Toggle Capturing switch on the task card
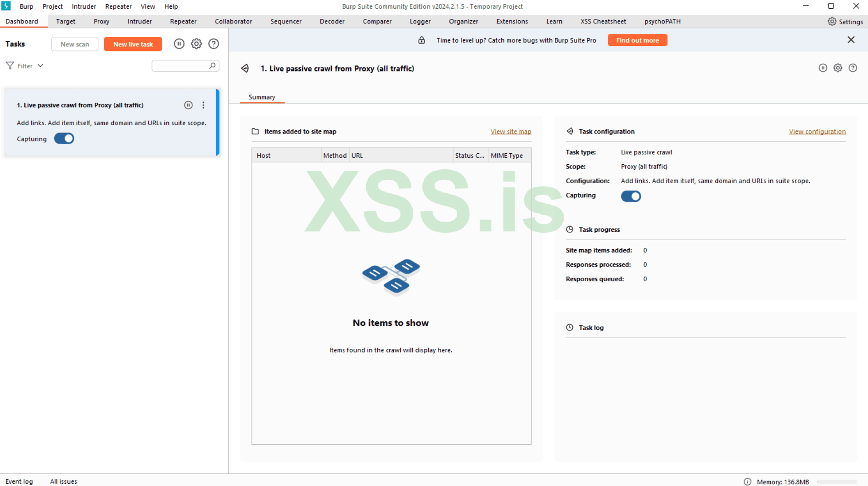The width and height of the screenshot is (868, 486). click(64, 139)
